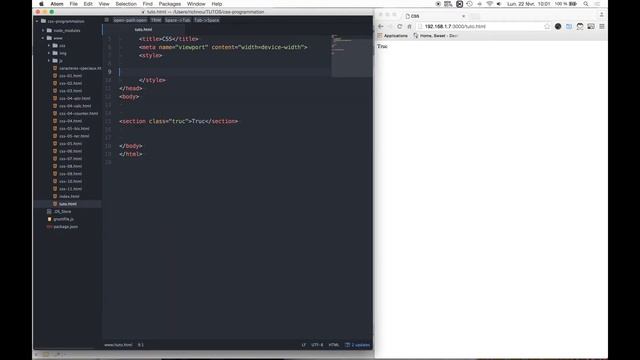Click the Chrome user profile icon

(x=602, y=15)
